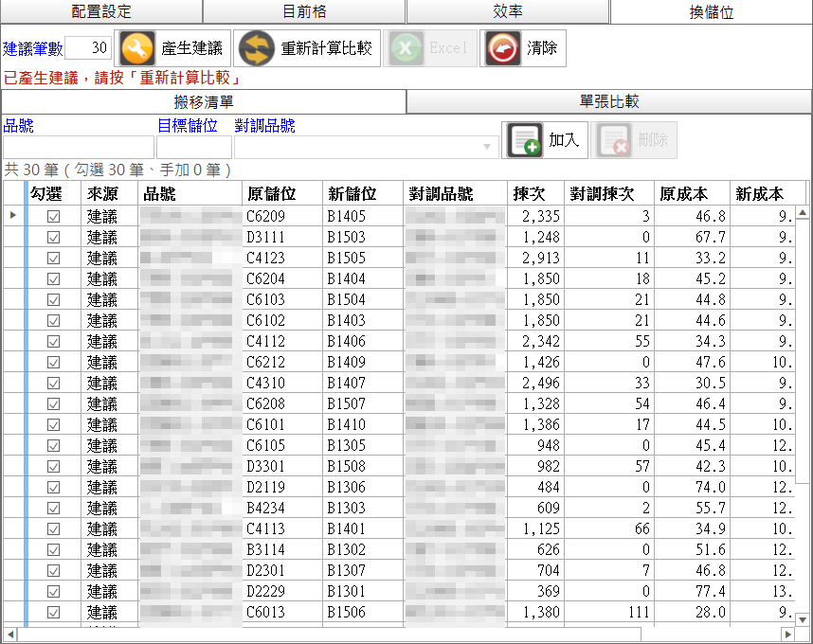The height and width of the screenshot is (644, 813).
Task: Click cell with 新儲位 B1508
Action: coord(363,466)
